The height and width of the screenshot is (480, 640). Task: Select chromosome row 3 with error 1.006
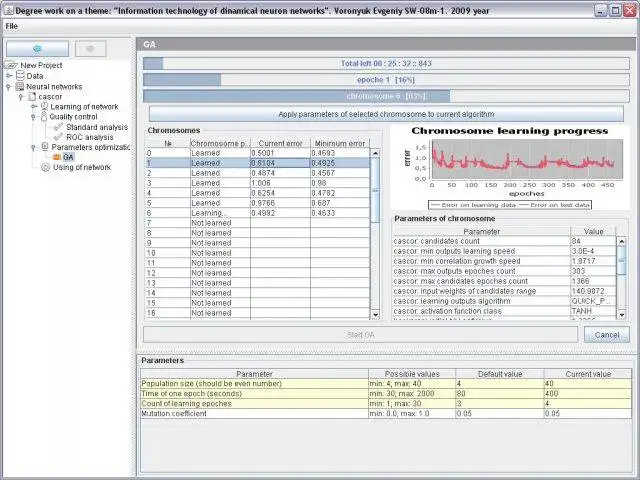[x=258, y=183]
